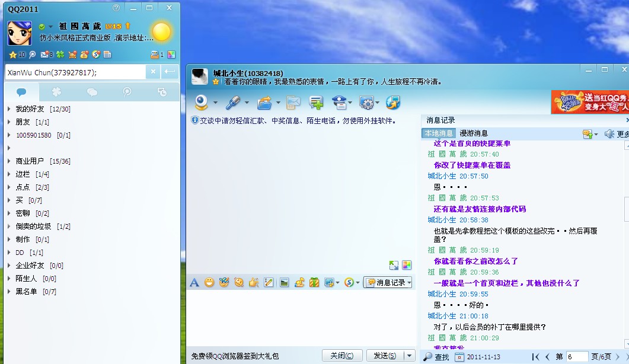
Task: Switch to the microblog tab in QQ panel
Action: point(127,92)
